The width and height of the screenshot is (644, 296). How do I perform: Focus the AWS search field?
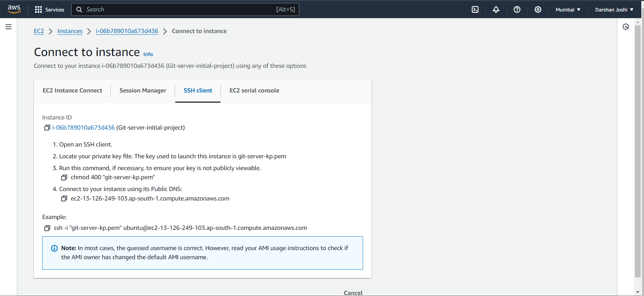coord(185,9)
